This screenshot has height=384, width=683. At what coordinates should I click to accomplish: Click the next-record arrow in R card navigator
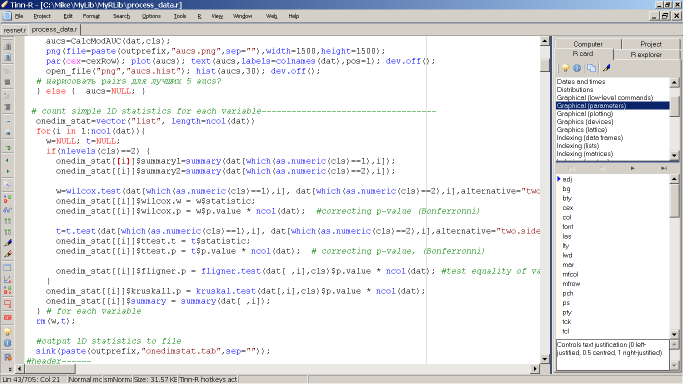tap(632, 168)
